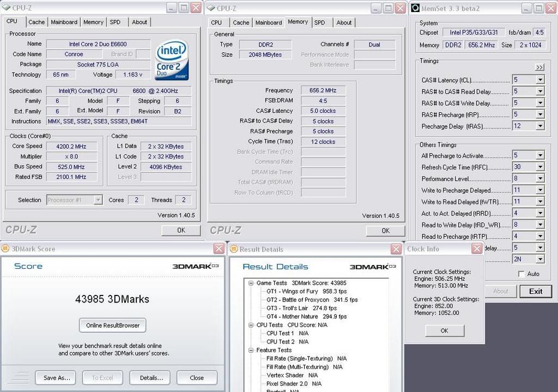Select GT2 - Battle of Proxycon row
This screenshot has height=392, width=558.
(x=312, y=300)
